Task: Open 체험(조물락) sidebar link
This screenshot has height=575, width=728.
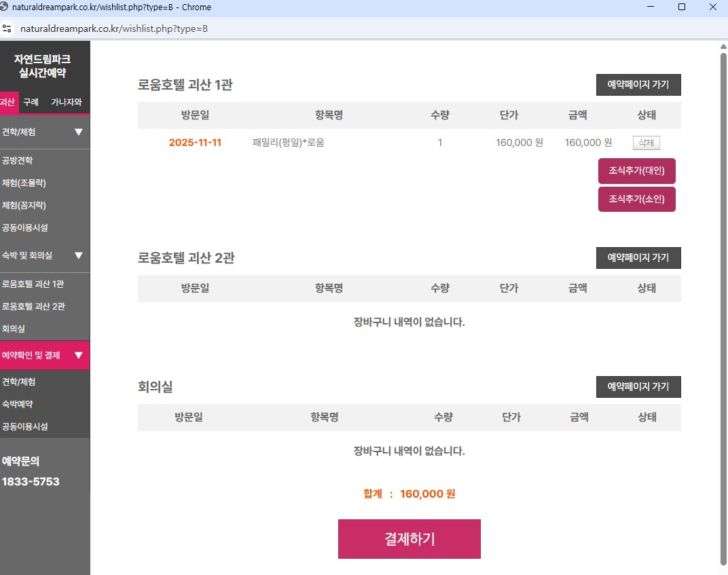Action: click(x=24, y=183)
